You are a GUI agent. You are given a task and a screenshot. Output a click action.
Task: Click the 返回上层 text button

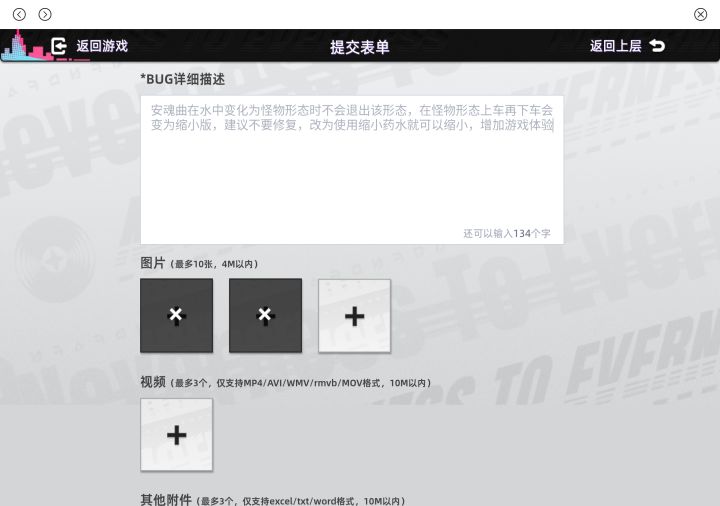tap(615, 46)
